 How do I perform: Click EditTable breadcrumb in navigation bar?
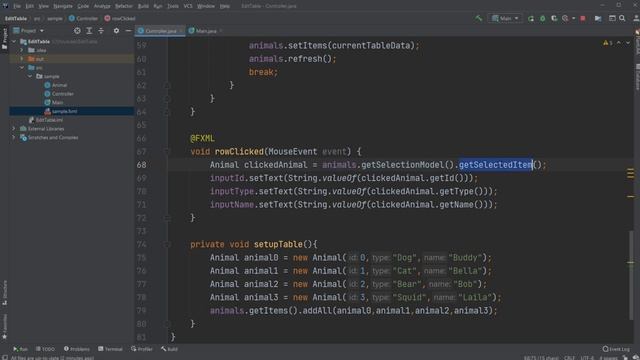pos(16,18)
